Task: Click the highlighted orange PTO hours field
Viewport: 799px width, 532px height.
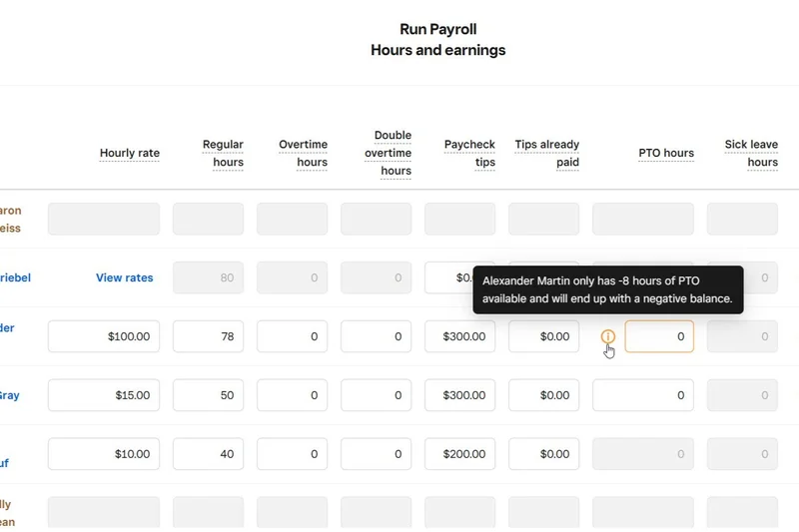Action: click(x=659, y=336)
